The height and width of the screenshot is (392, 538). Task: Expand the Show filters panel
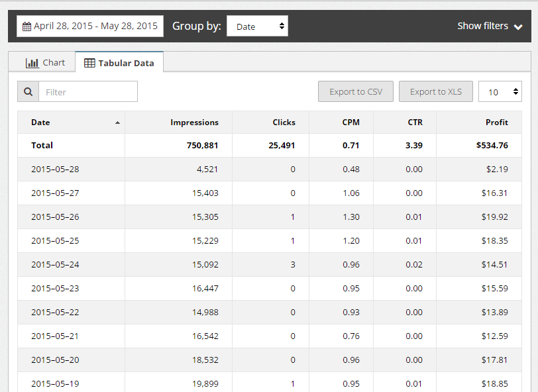click(x=490, y=26)
